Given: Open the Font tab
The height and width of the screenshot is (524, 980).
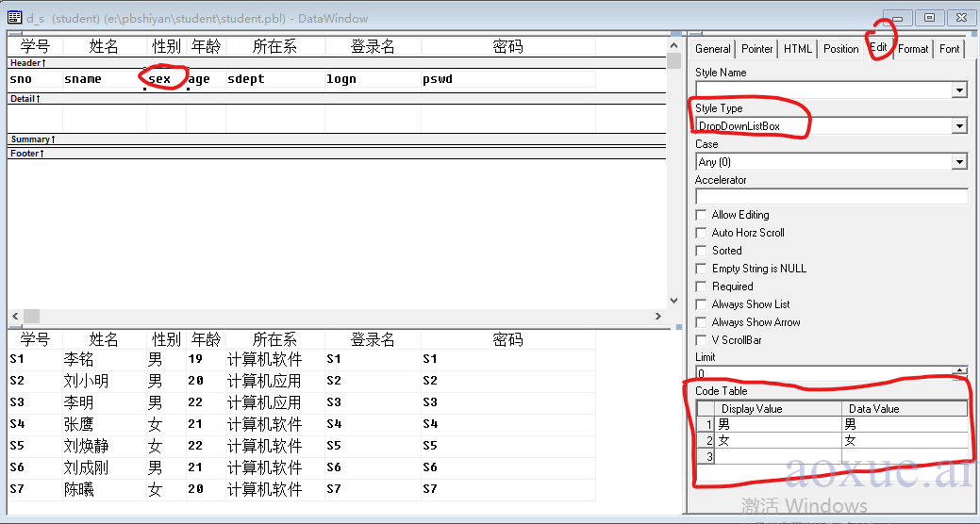Looking at the screenshot, I should click(950, 49).
